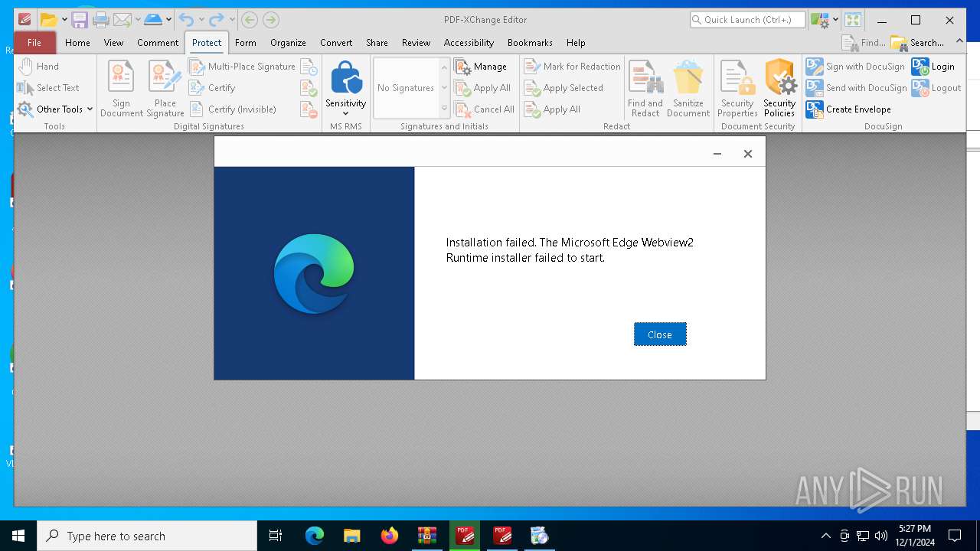The width and height of the screenshot is (980, 551).
Task: Click Apply Selected redaction
Action: [563, 88]
